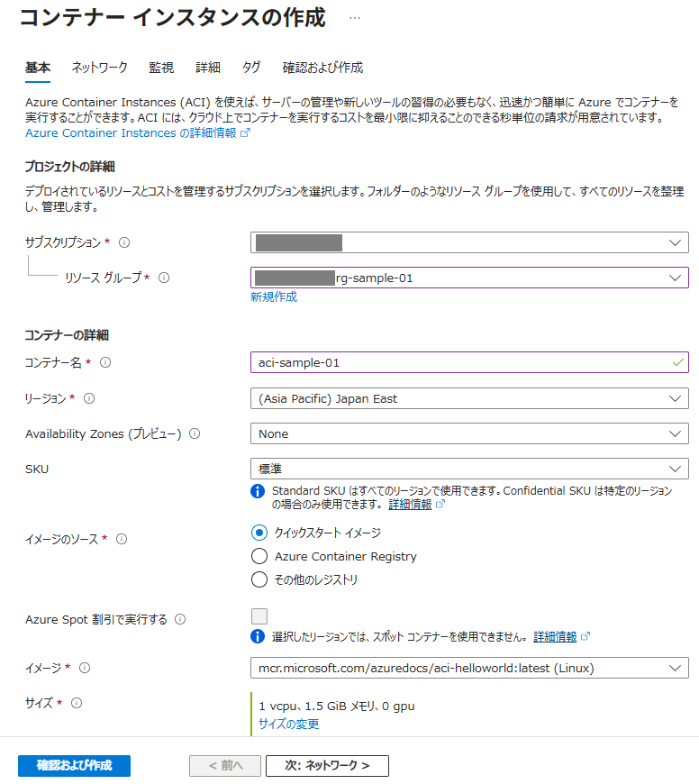Click external link icon after spot 詳細情報
The image size is (699, 784).
click(x=586, y=636)
